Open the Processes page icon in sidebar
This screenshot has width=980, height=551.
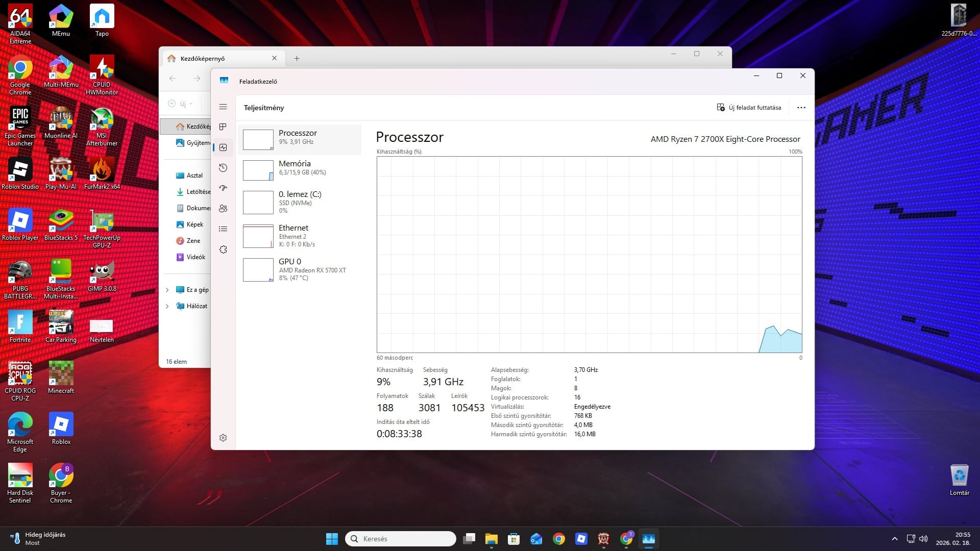pos(223,127)
